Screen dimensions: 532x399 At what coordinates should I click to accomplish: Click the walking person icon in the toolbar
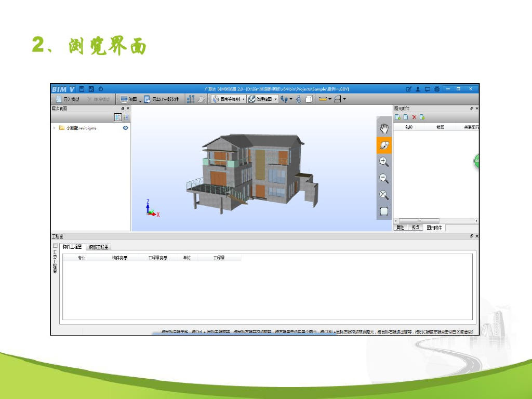pos(299,99)
